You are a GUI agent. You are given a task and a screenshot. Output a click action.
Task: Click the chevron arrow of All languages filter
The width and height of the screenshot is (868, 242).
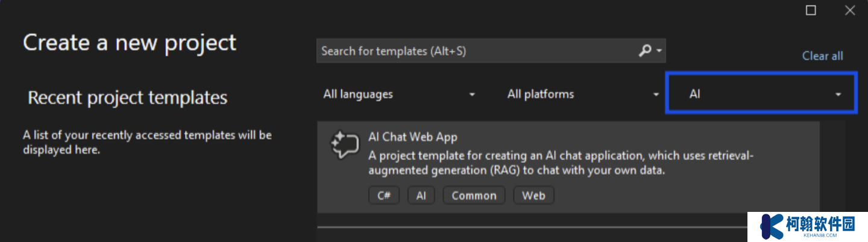(x=472, y=95)
